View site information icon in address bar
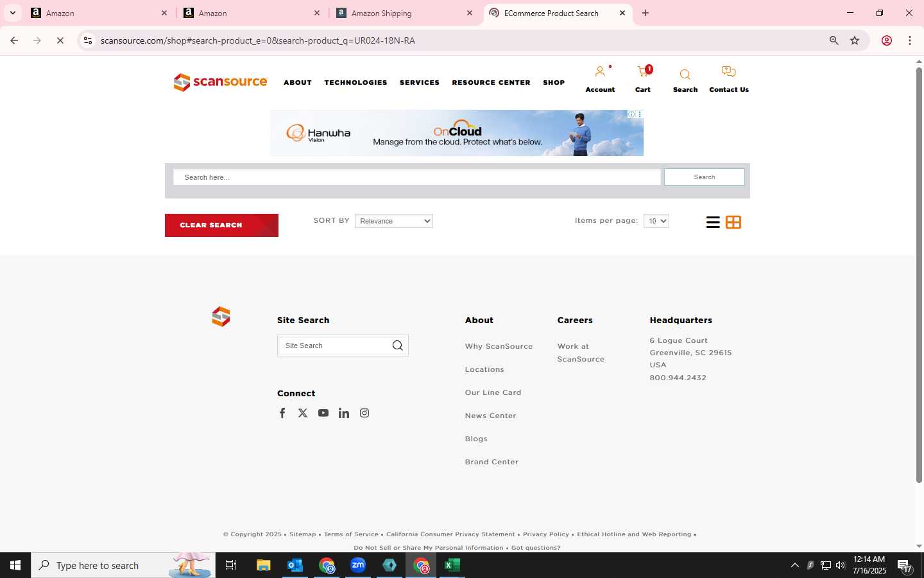 click(x=88, y=40)
